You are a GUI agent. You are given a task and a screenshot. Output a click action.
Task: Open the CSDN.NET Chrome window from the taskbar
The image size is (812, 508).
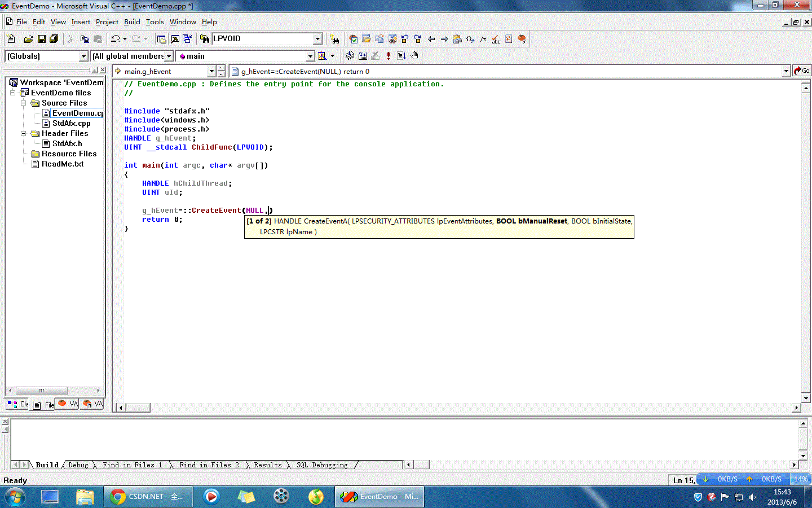click(x=148, y=497)
